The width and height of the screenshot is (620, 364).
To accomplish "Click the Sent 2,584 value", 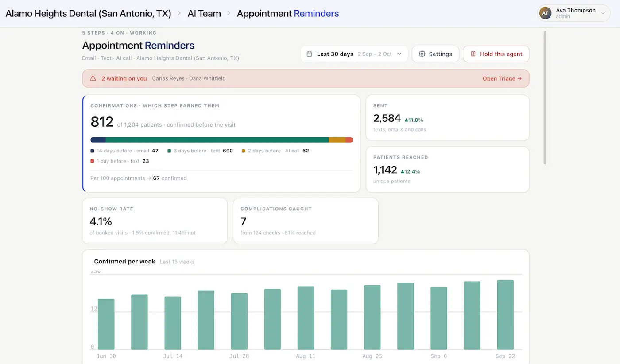I will tap(387, 118).
